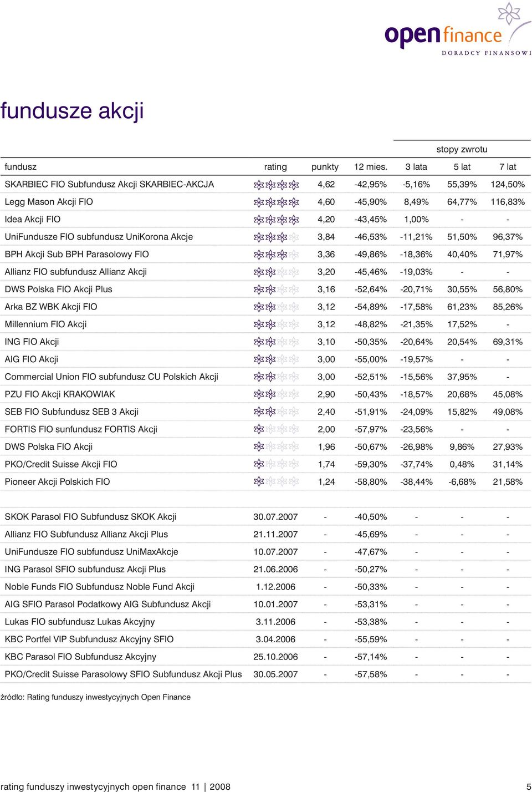The width and height of the screenshot is (532, 792).
Task: Select 'KBC Portfel VIP Subfundusz Akcyjny SFIO'
Action: [x=89, y=639]
